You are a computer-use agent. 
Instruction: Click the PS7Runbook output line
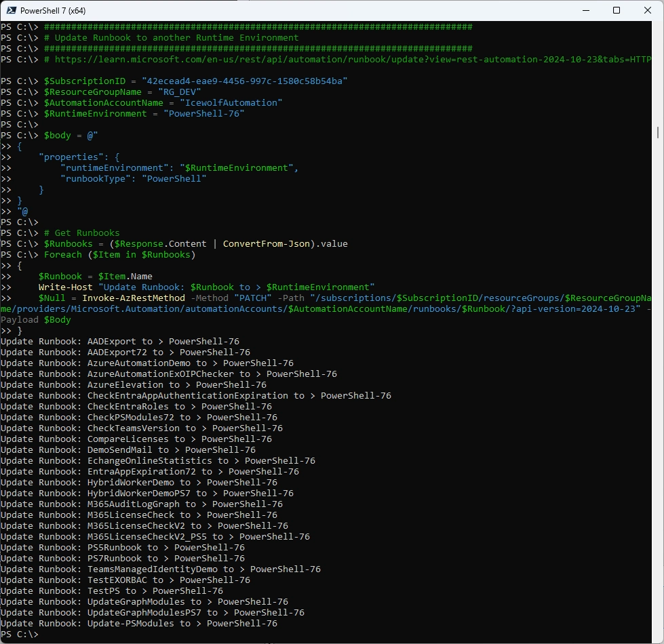coord(123,559)
